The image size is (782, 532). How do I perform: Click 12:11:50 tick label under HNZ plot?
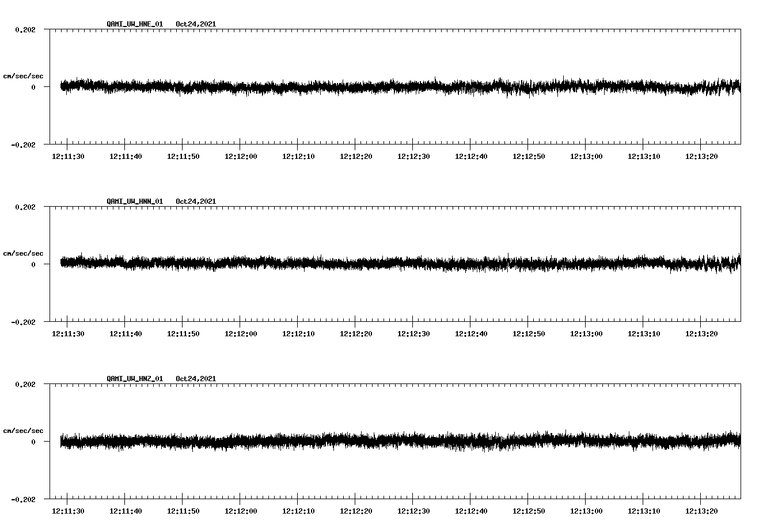(x=183, y=511)
